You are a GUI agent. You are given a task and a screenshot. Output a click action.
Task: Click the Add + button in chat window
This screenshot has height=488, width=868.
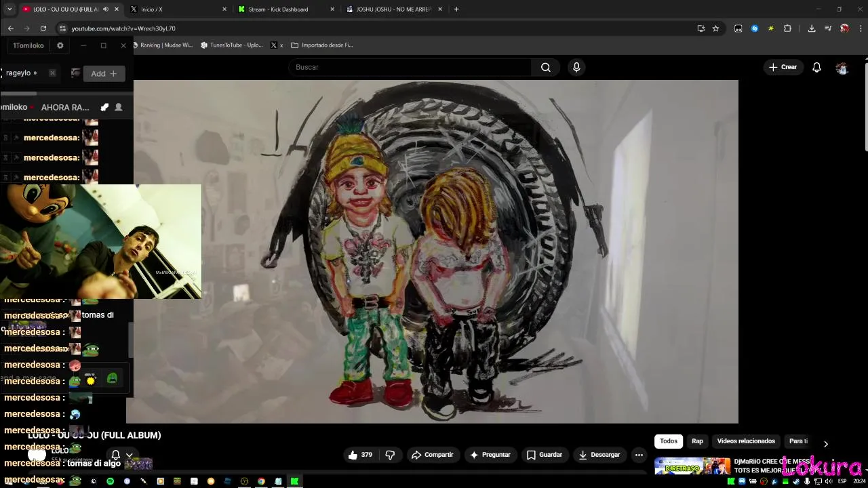(104, 73)
